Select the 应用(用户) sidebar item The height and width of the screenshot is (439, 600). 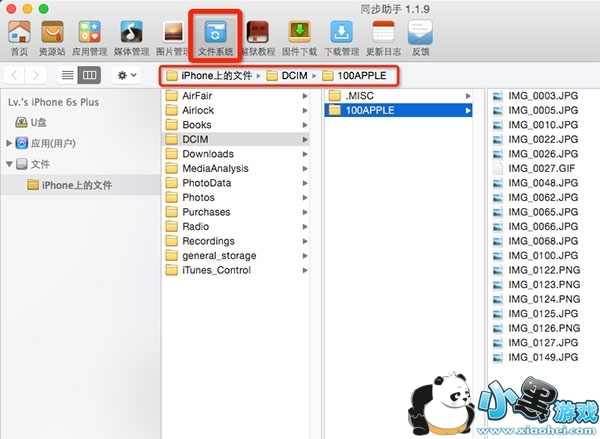pos(46,143)
